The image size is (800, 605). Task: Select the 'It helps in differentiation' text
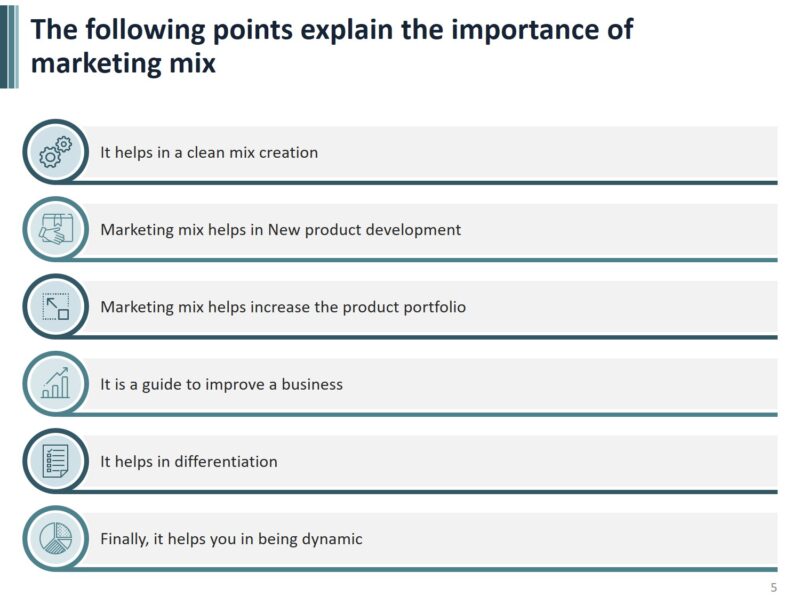pos(189,462)
